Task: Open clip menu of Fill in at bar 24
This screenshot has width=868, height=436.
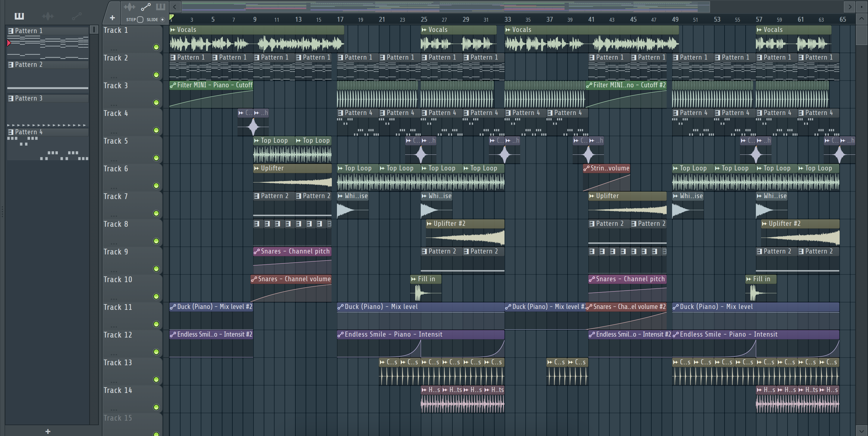Action: click(x=414, y=279)
